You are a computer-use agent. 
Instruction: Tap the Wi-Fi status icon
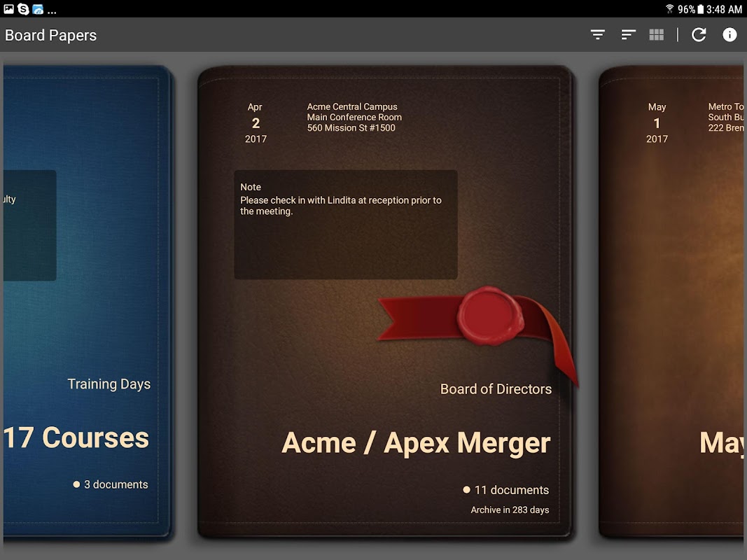[x=669, y=8]
